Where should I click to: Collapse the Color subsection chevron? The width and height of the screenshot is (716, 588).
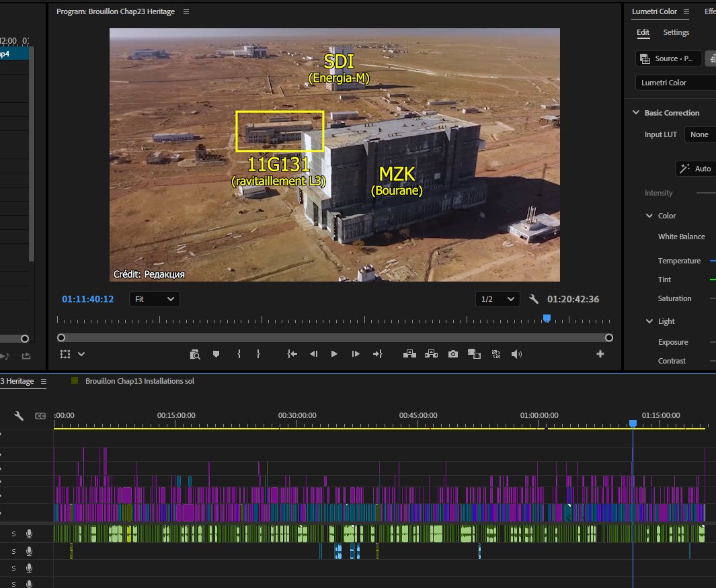coord(649,216)
